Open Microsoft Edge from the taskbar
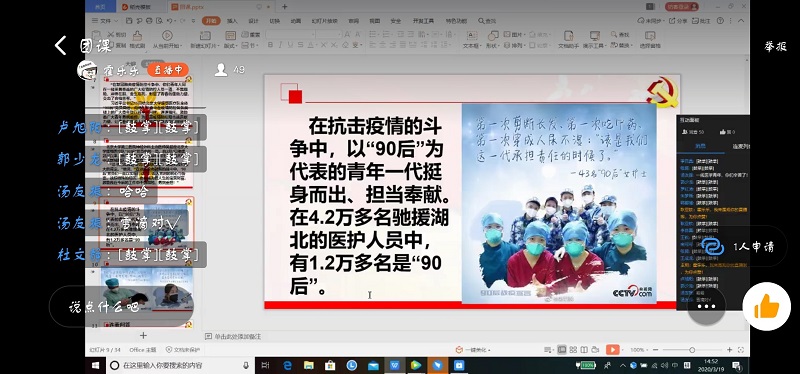This screenshot has width=800, height=374. [287, 365]
